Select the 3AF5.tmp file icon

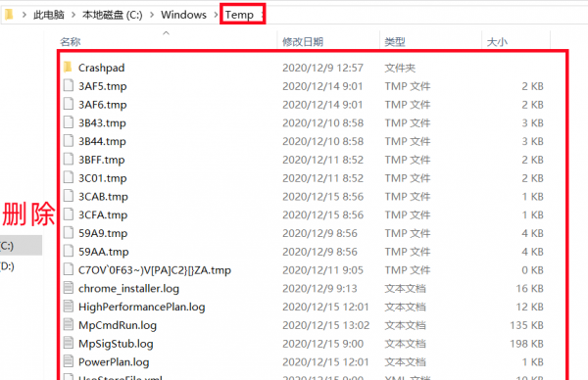pyautogui.click(x=69, y=86)
